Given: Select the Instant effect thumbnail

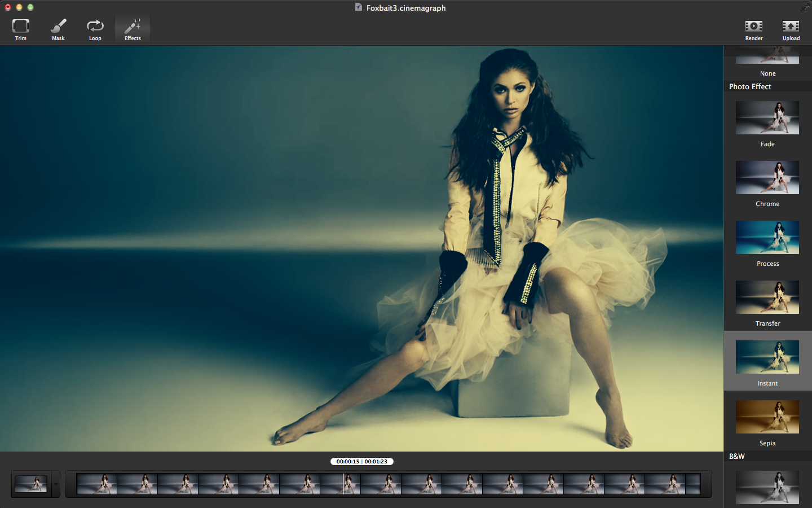Looking at the screenshot, I should [x=767, y=357].
